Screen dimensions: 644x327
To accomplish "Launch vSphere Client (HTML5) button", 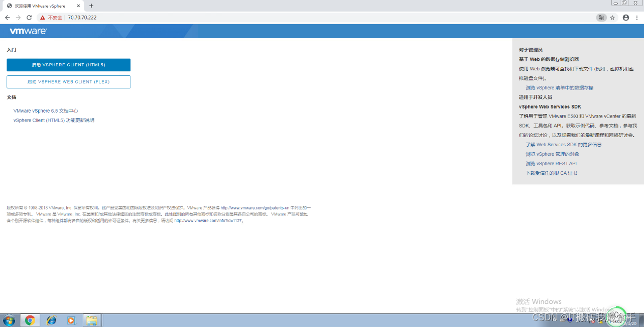I will point(68,65).
